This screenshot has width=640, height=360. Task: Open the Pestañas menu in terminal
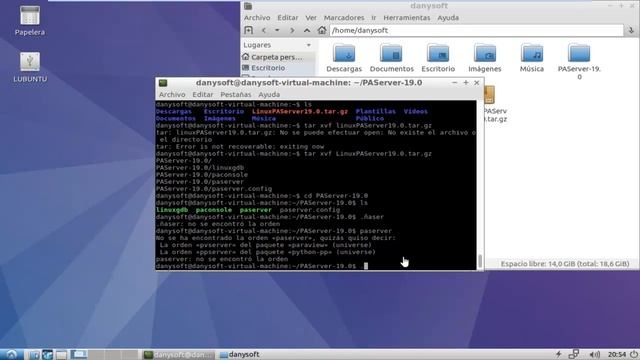coord(236,94)
